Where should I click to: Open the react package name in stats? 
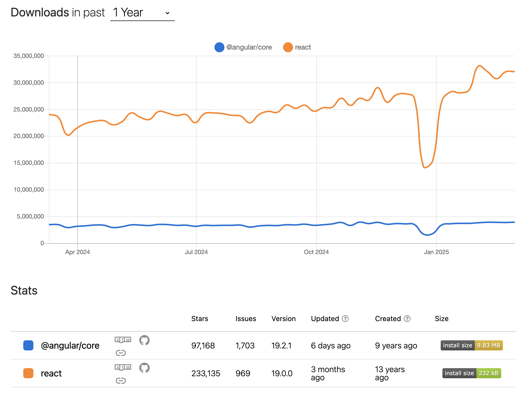pos(51,373)
